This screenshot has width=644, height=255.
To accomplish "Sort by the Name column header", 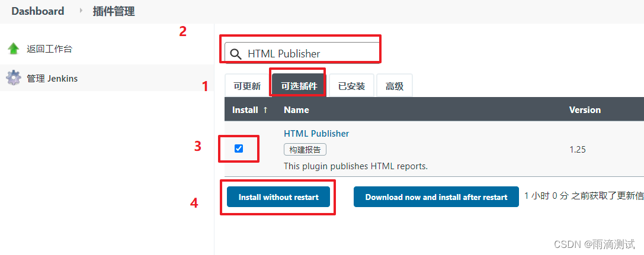I will pyautogui.click(x=296, y=110).
